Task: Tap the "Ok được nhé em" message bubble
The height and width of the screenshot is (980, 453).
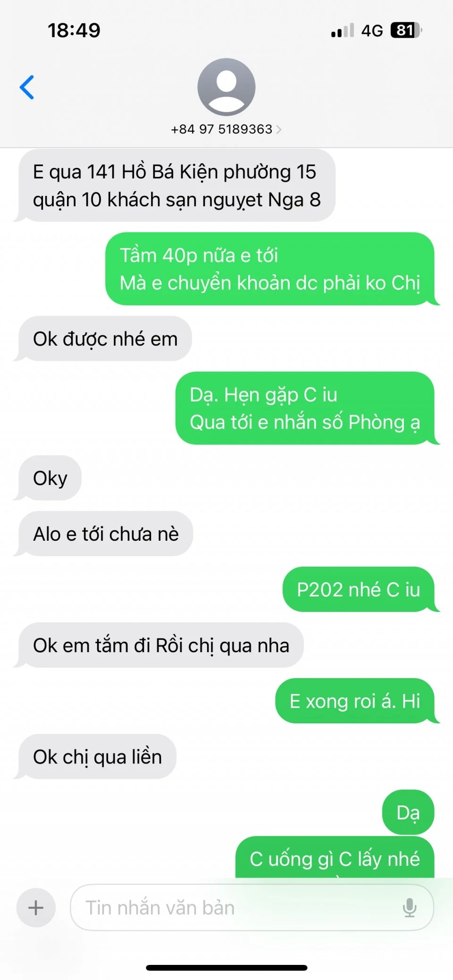Action: click(105, 339)
